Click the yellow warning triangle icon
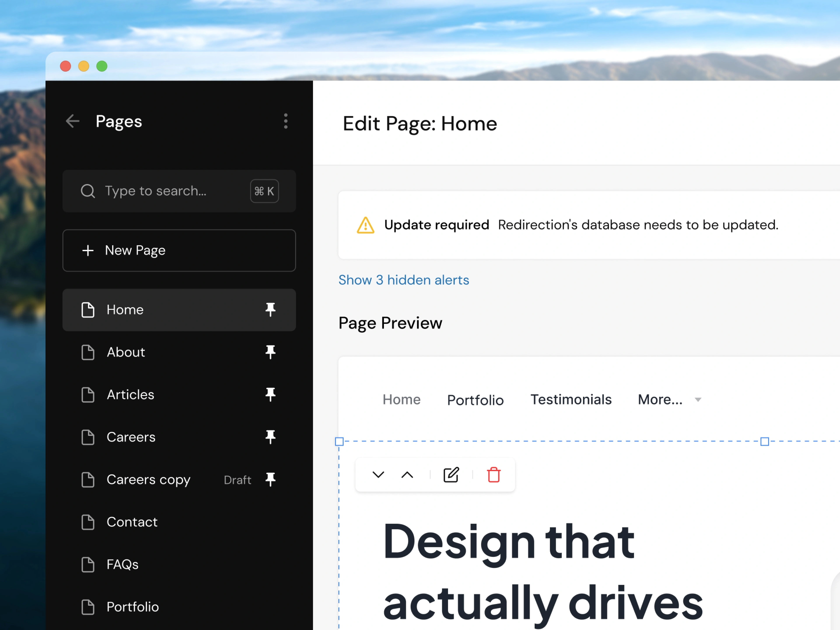The height and width of the screenshot is (630, 840). tap(365, 225)
